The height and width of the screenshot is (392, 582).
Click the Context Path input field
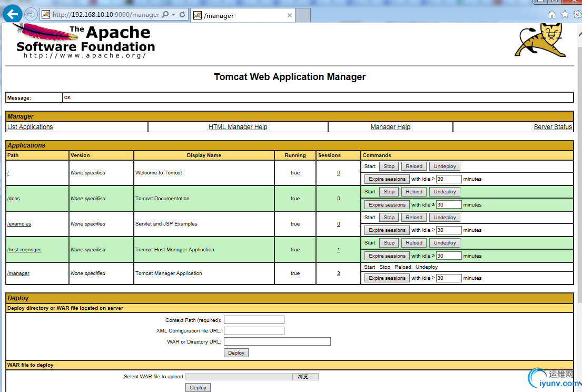[254, 320]
